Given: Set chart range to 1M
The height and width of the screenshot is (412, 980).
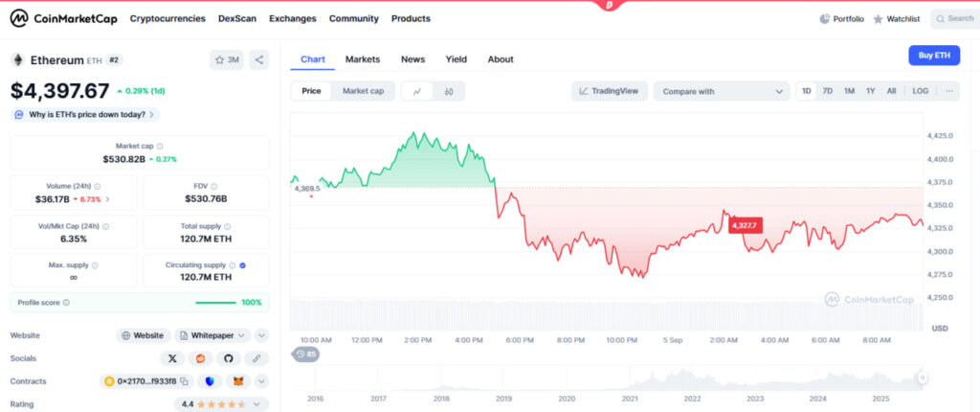Looking at the screenshot, I should tap(850, 91).
